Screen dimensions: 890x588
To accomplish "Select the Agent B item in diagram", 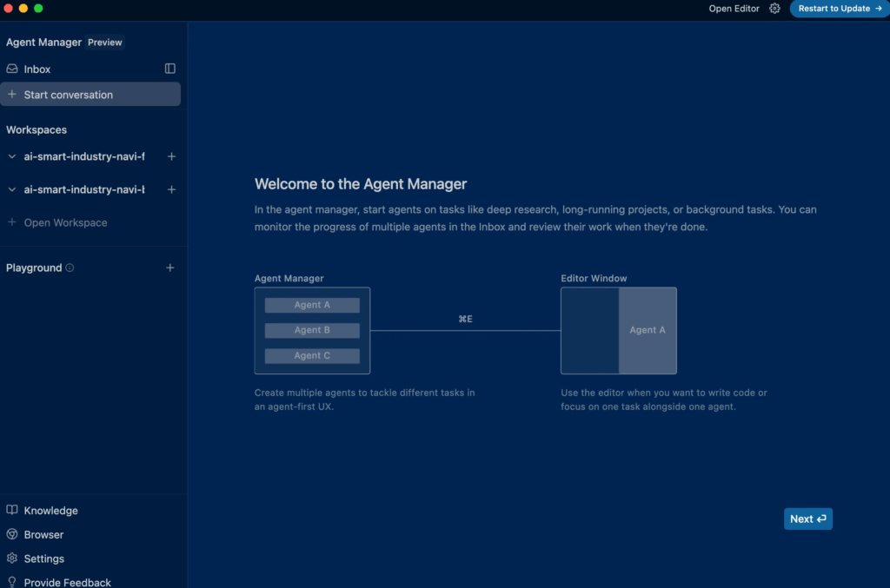I will tap(312, 330).
